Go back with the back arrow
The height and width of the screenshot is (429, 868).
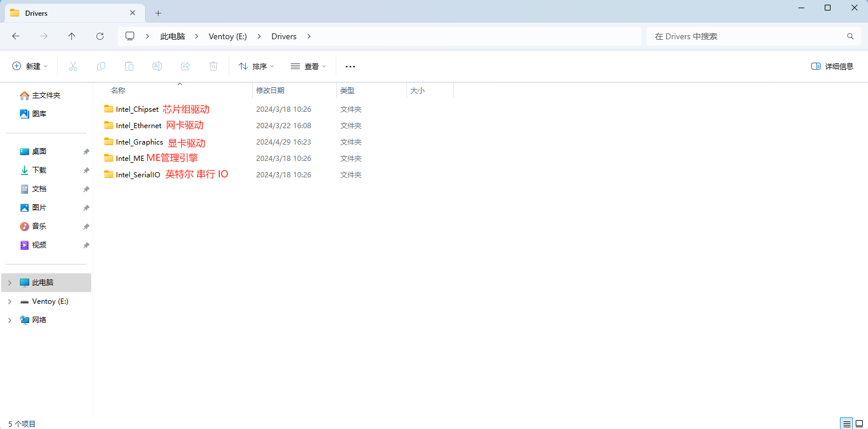[x=16, y=36]
